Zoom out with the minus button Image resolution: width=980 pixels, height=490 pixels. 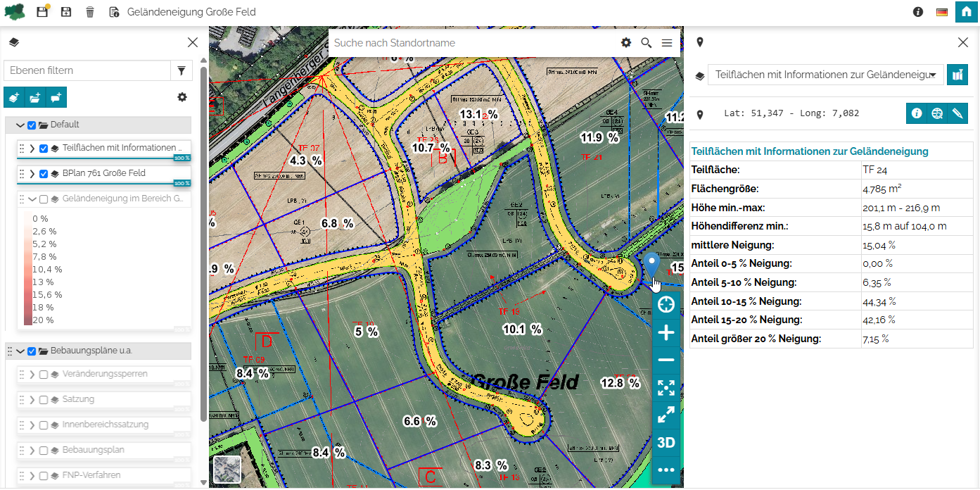pos(666,360)
